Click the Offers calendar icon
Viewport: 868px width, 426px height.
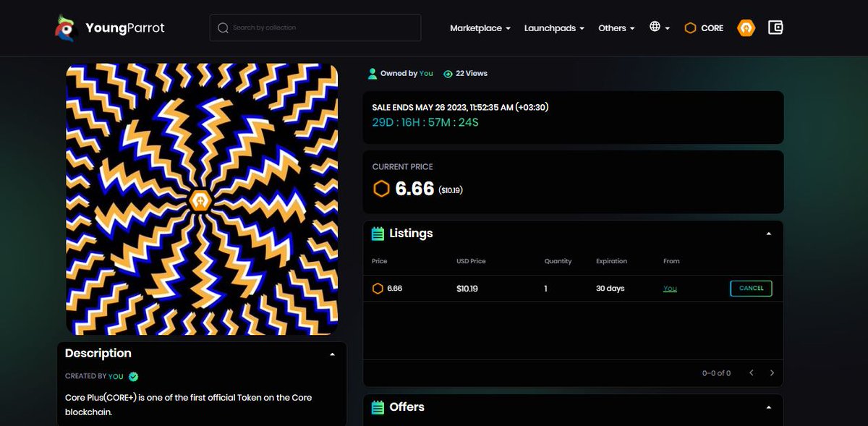coord(377,406)
